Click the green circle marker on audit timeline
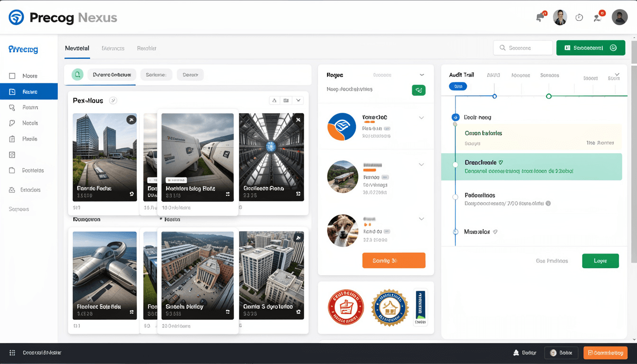The height and width of the screenshot is (364, 637). 548,96
